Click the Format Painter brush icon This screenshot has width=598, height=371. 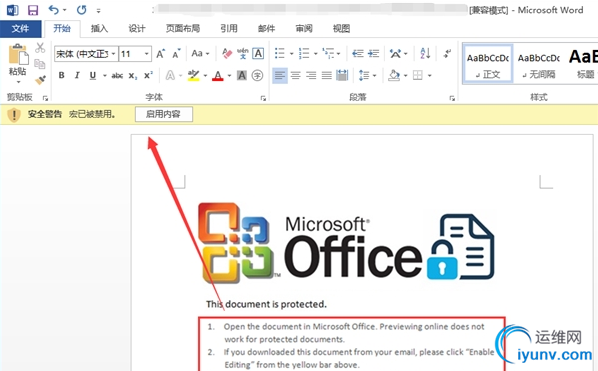tap(40, 80)
